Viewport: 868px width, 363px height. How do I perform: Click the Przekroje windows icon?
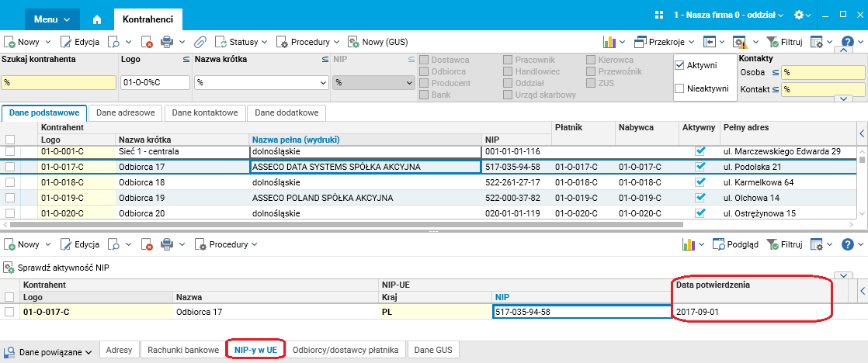point(641,42)
